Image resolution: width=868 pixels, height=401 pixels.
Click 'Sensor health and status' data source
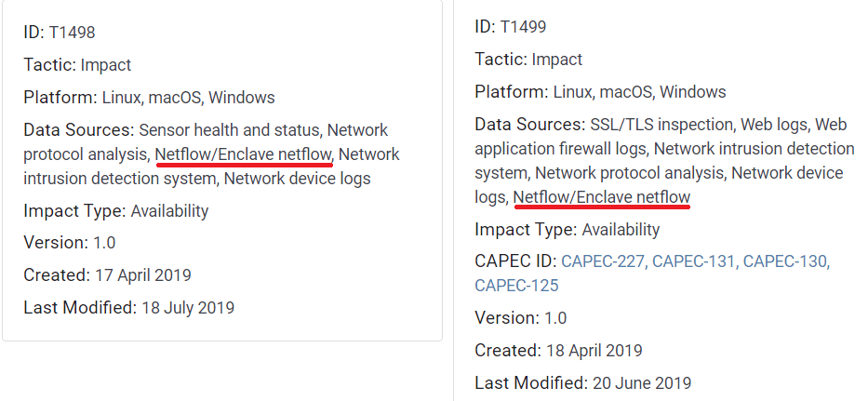228,129
